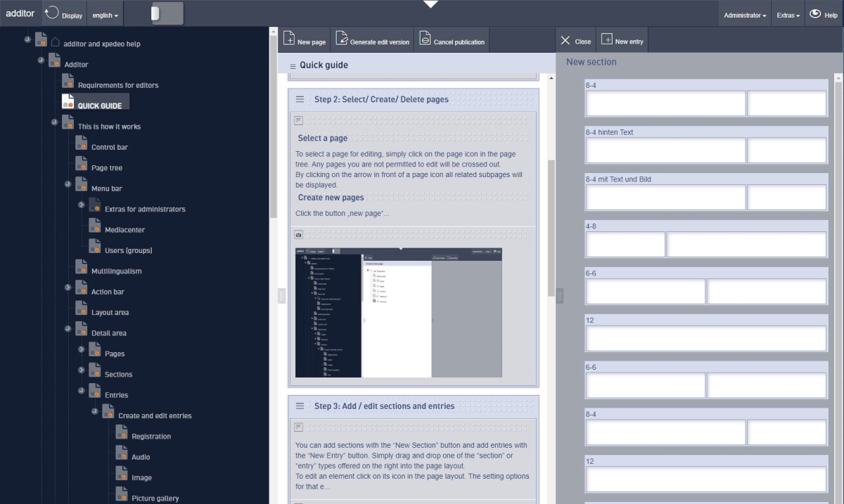Click the Step 2 section drag handle icon
This screenshot has height=504, width=844.
[300, 100]
